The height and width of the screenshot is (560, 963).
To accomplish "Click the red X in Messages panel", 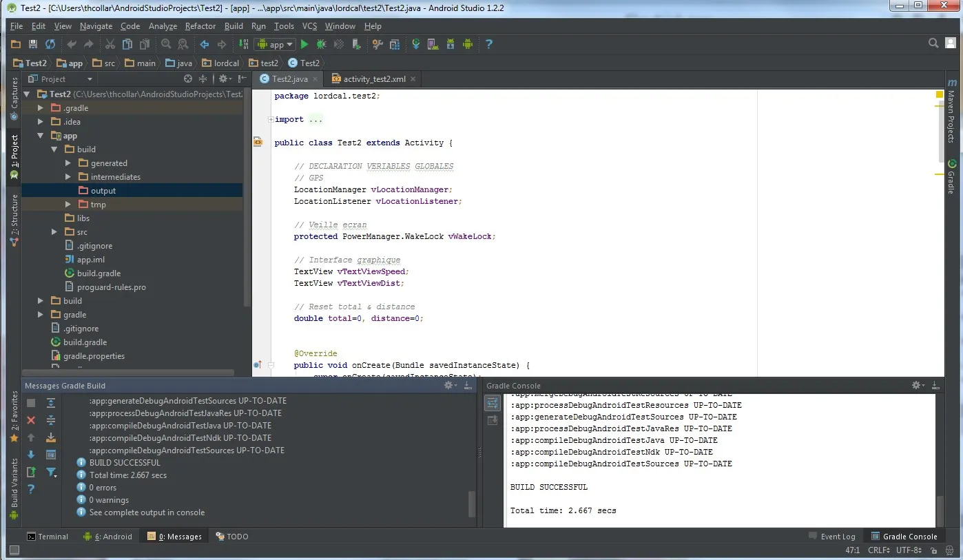I will point(31,420).
